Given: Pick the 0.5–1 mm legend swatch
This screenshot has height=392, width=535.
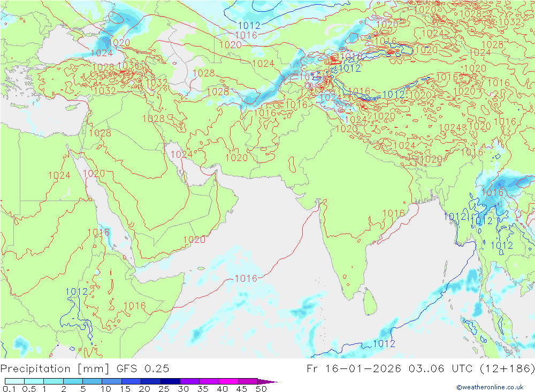Looking at the screenshot, I should [34, 381].
